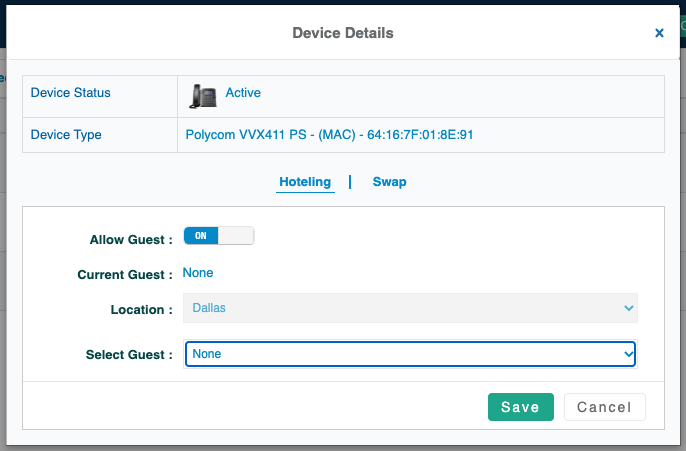
Task: Click the Device Type row label
Action: pyautogui.click(x=66, y=134)
